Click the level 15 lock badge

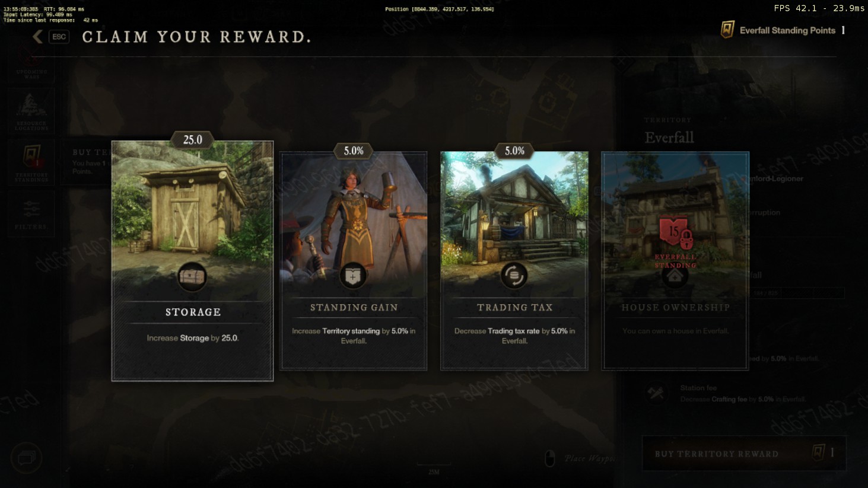click(676, 233)
